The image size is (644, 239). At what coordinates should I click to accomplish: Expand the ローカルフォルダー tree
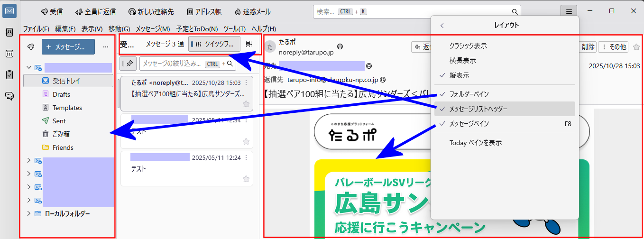(29, 214)
